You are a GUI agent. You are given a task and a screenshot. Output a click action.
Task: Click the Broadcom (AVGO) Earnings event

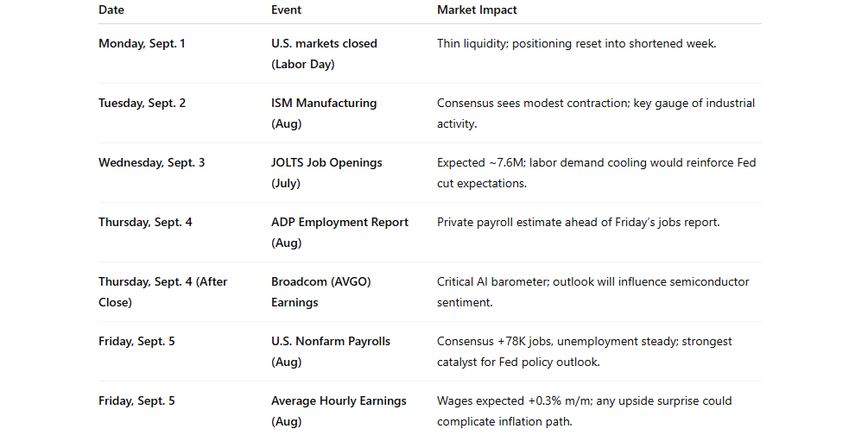pyautogui.click(x=321, y=292)
